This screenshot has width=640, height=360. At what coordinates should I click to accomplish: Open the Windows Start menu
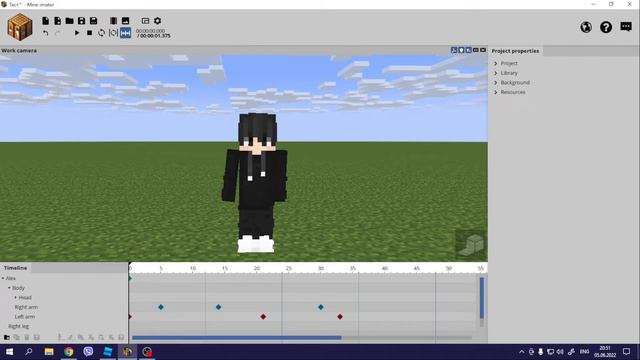[9, 351]
